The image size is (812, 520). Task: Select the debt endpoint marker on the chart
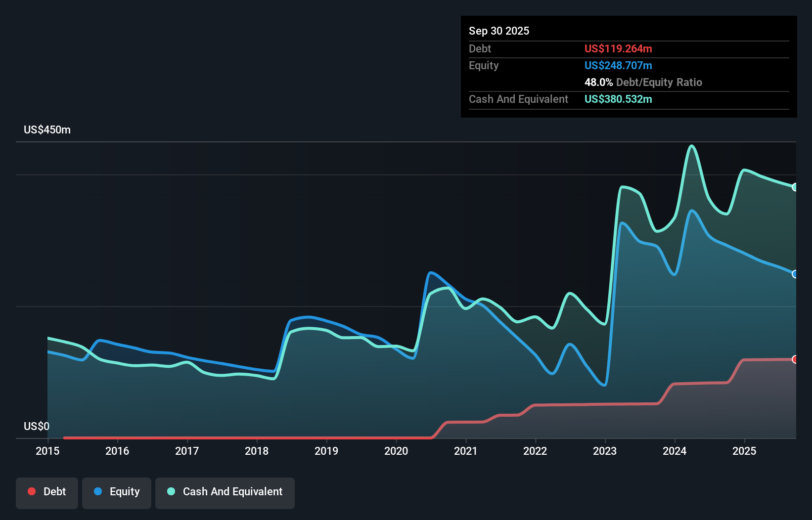point(795,359)
